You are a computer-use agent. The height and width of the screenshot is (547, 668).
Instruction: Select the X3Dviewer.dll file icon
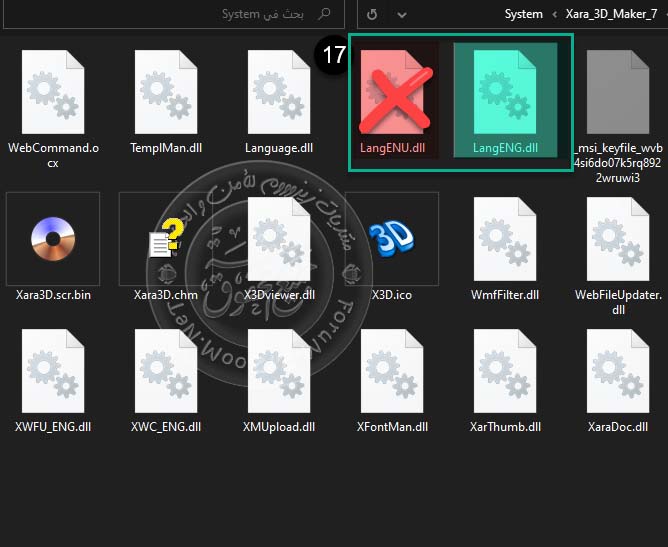279,239
